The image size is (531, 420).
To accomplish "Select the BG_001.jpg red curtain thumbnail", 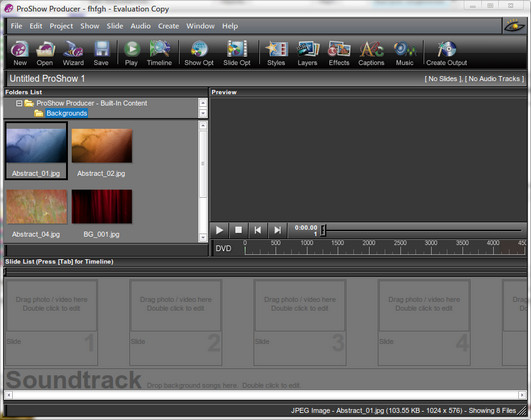I will tap(102, 207).
